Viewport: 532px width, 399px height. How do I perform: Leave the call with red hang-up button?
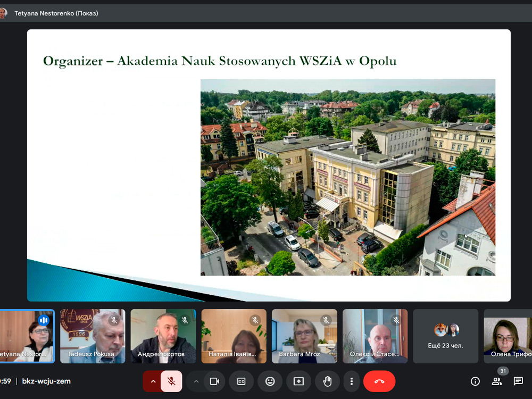[x=379, y=381]
